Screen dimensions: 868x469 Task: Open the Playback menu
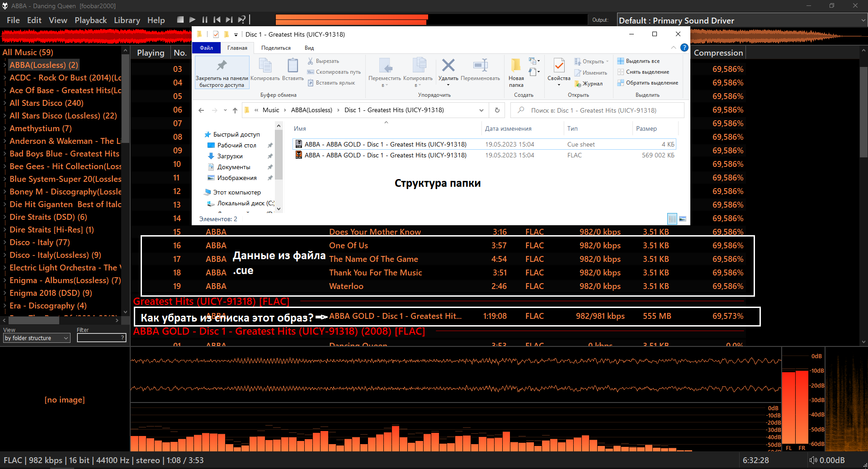pyautogui.click(x=90, y=20)
